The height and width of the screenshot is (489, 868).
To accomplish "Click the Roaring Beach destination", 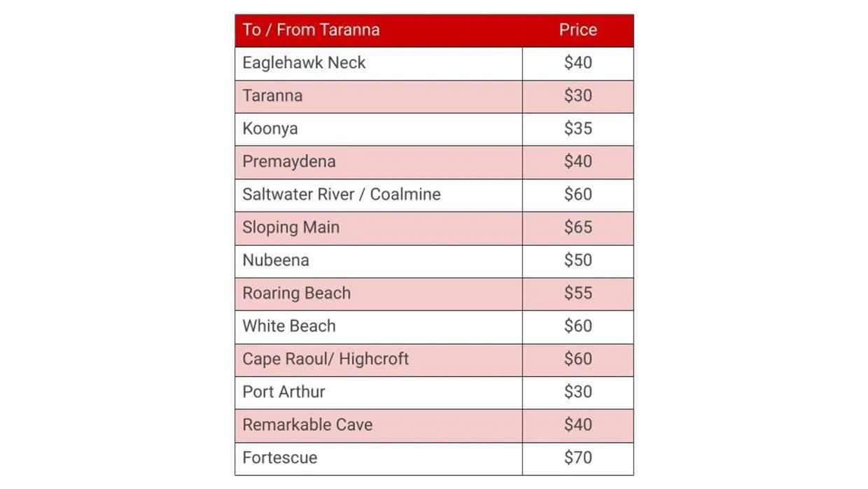I will tap(296, 294).
